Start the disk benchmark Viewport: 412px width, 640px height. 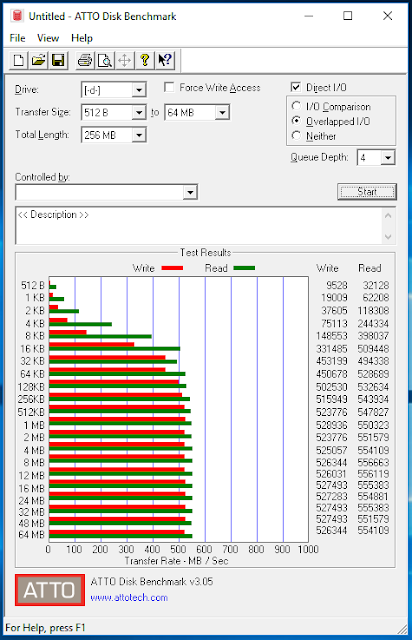click(x=367, y=191)
